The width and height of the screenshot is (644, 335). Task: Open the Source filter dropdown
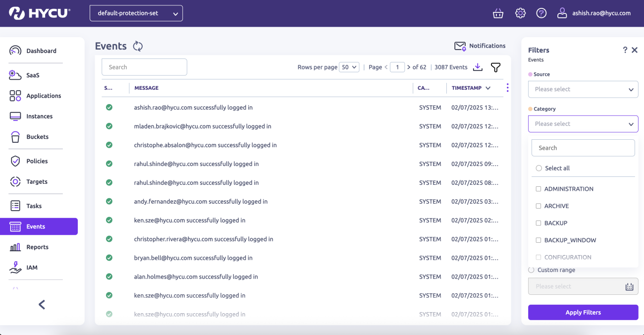(583, 89)
